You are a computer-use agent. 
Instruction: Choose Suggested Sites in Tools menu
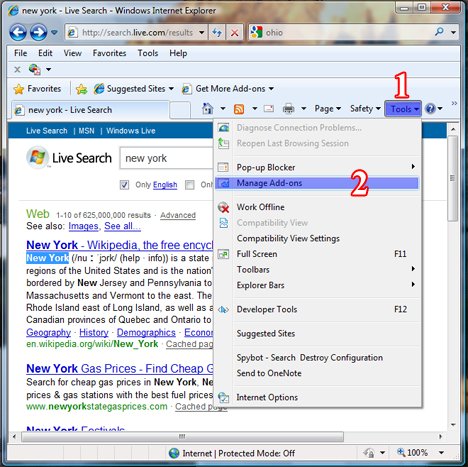[317, 333]
